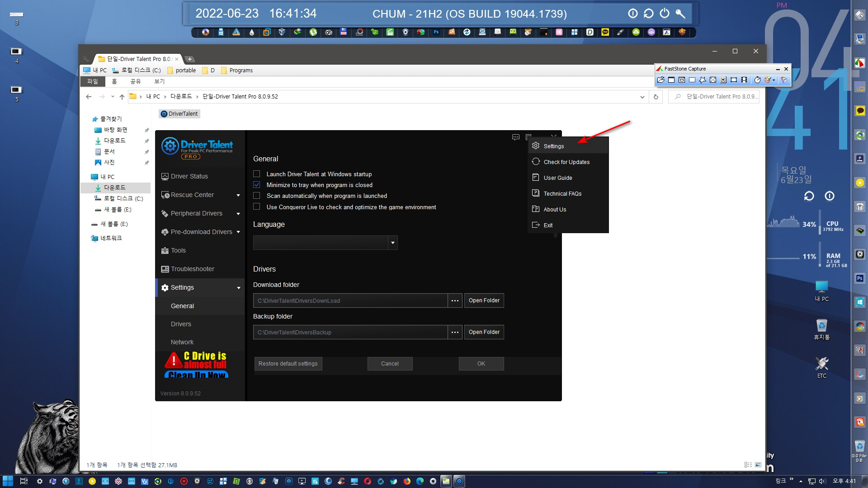Select FastStone scrolling window capture
This screenshot has width=868, height=488.
tap(723, 80)
